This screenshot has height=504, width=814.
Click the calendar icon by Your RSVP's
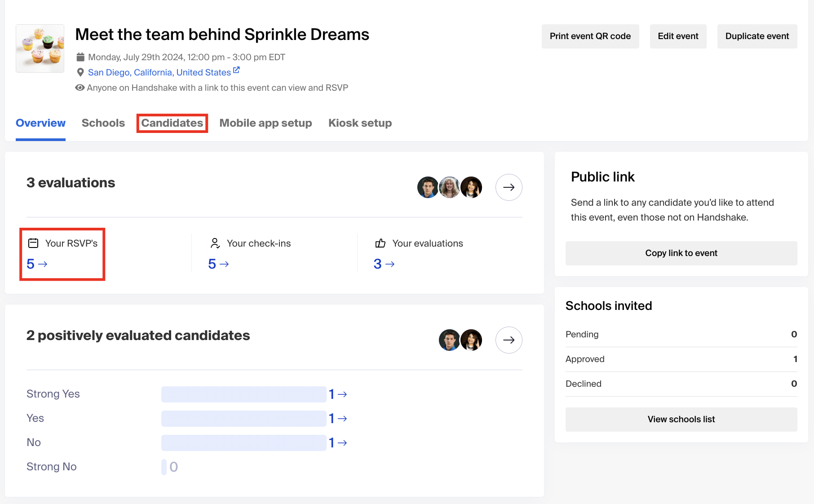33,243
